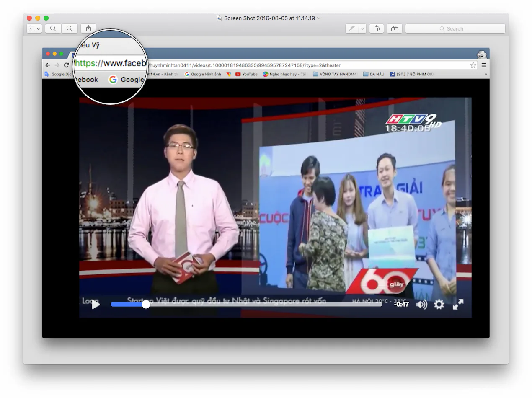
Task: Show more bookmarks with the overflow chevron
Action: tap(486, 74)
